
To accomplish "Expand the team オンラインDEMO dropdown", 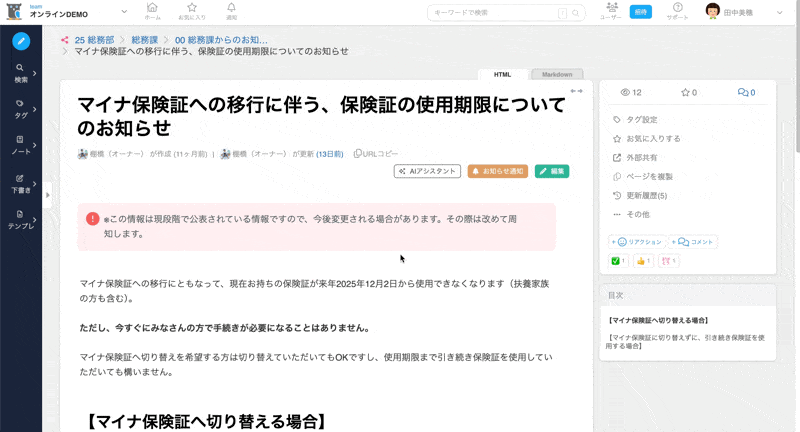I will pos(124,12).
